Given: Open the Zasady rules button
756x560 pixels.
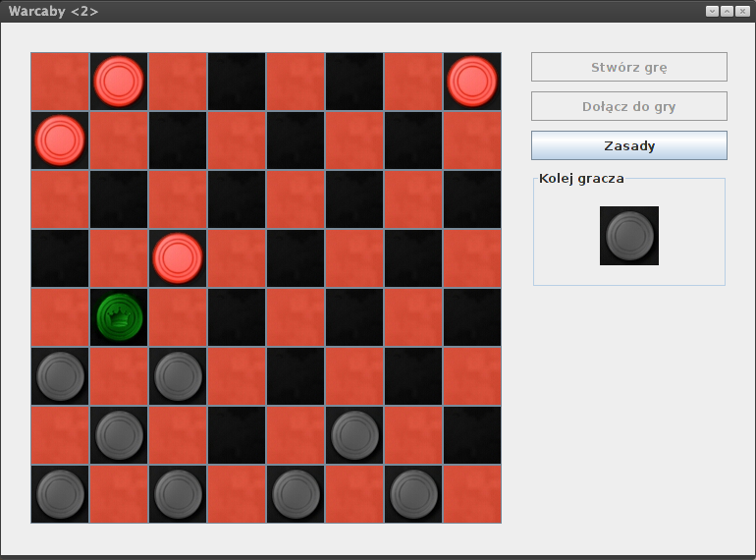Looking at the screenshot, I should pos(629,145).
